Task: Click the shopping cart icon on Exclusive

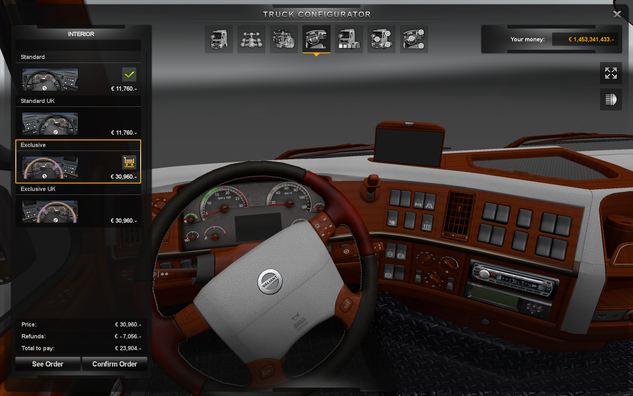Action: tap(129, 162)
